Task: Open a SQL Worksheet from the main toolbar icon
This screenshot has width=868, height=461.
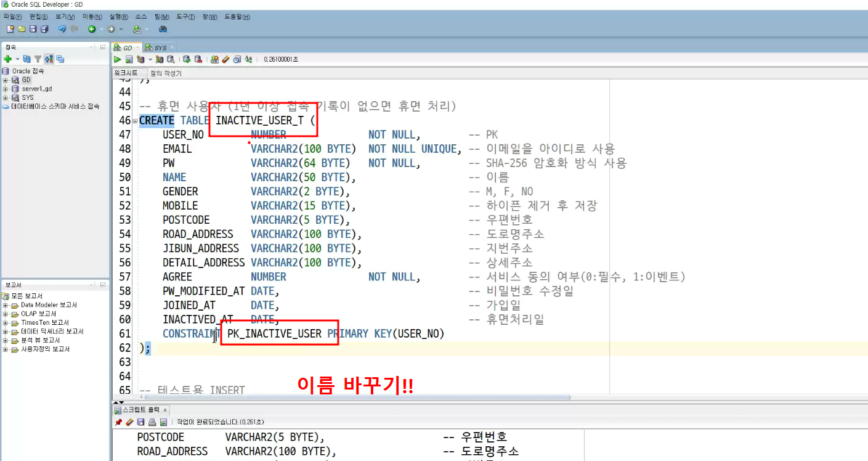Action: [137, 29]
